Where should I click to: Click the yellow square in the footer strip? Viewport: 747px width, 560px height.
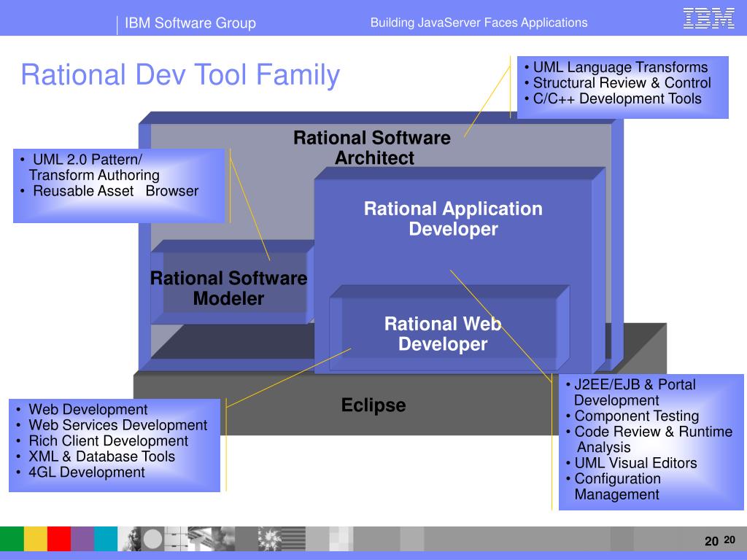click(x=36, y=539)
